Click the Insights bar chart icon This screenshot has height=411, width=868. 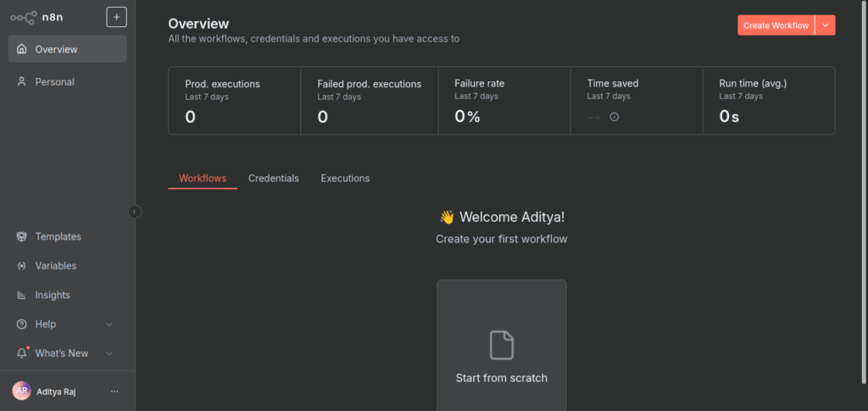22,295
